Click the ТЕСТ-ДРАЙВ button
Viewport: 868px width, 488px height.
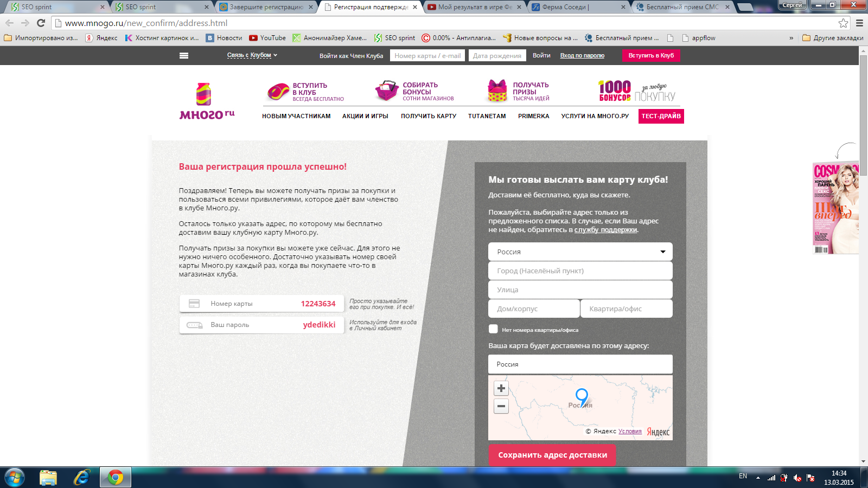coord(661,116)
